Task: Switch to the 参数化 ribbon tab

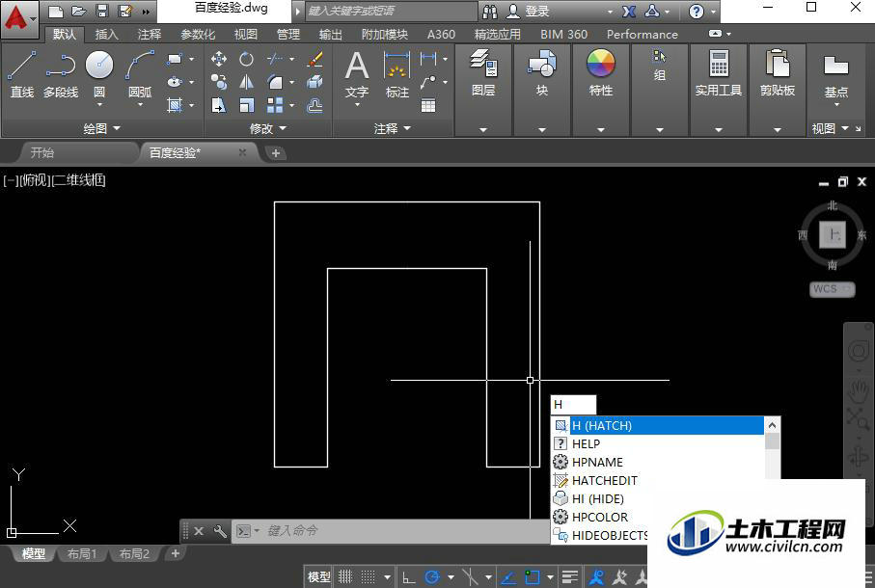Action: click(198, 35)
